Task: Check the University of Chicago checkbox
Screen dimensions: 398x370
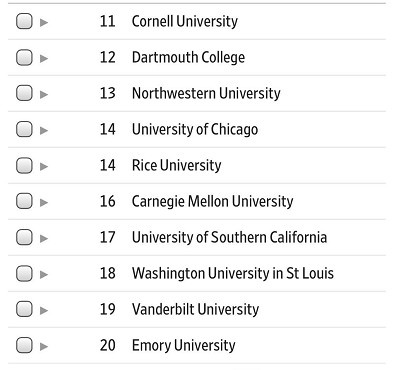Action: [24, 129]
